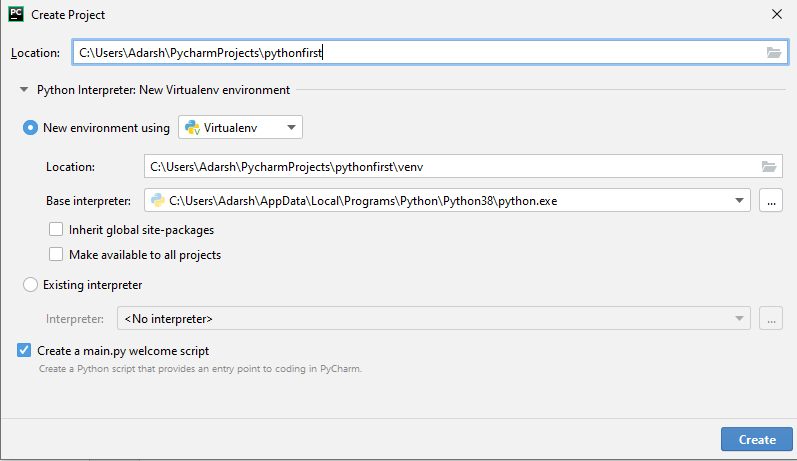Open the Virtualenv environment type dropdown
This screenshot has width=797, height=461.
coord(240,128)
